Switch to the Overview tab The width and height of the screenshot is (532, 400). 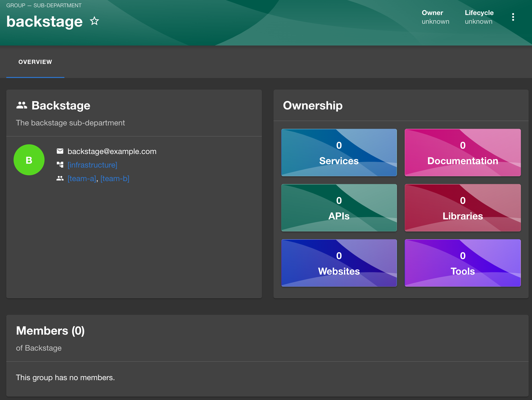tap(35, 62)
